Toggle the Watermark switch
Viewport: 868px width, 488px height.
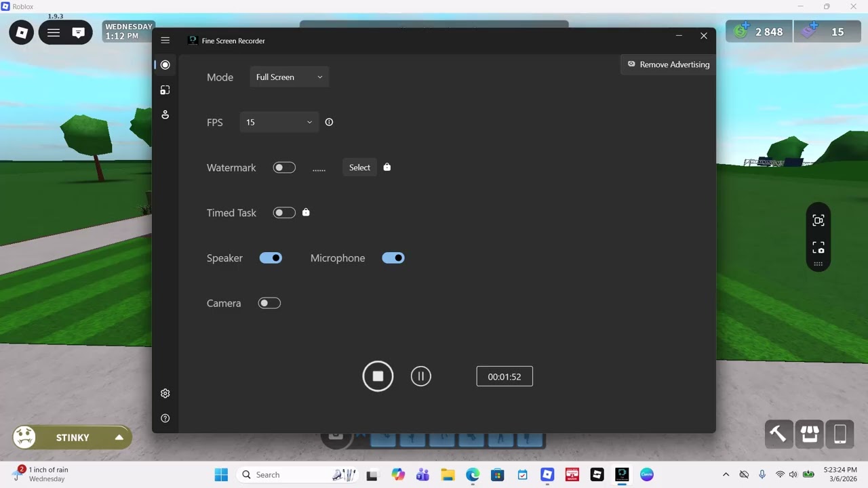[284, 167]
